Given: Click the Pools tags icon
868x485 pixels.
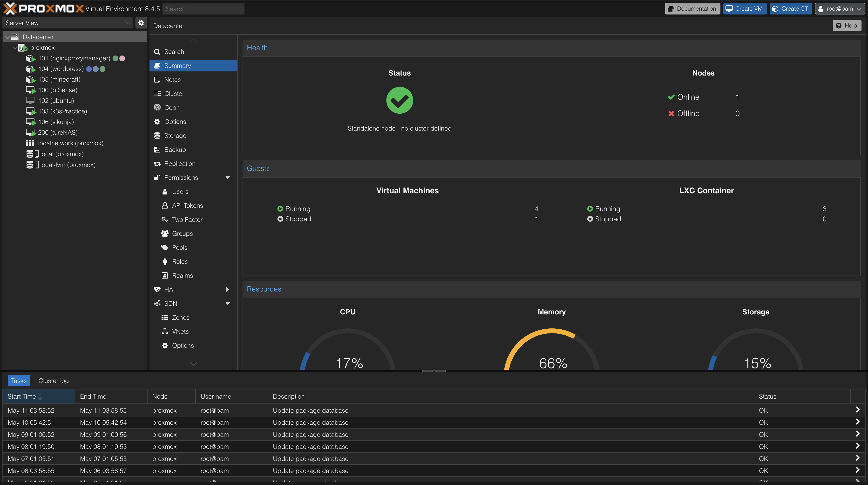Looking at the screenshot, I should tap(165, 248).
